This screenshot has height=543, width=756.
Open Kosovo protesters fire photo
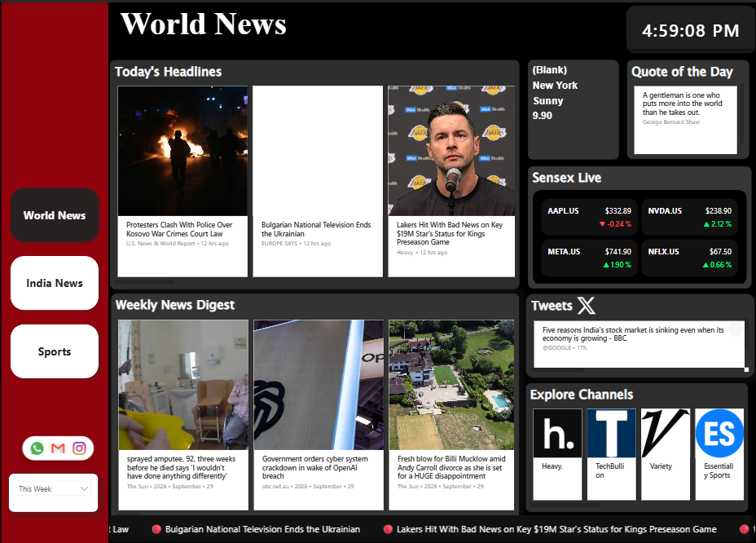click(x=182, y=151)
